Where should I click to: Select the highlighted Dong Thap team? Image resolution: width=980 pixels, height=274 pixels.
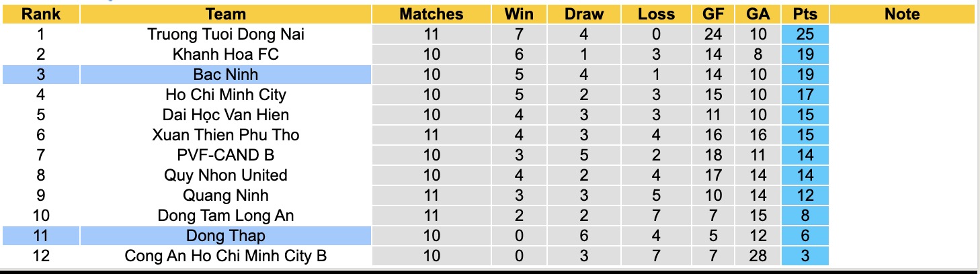coord(226,236)
